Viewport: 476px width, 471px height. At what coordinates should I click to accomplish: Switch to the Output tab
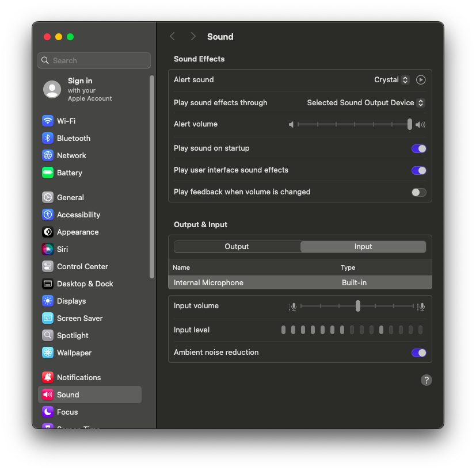(x=236, y=246)
